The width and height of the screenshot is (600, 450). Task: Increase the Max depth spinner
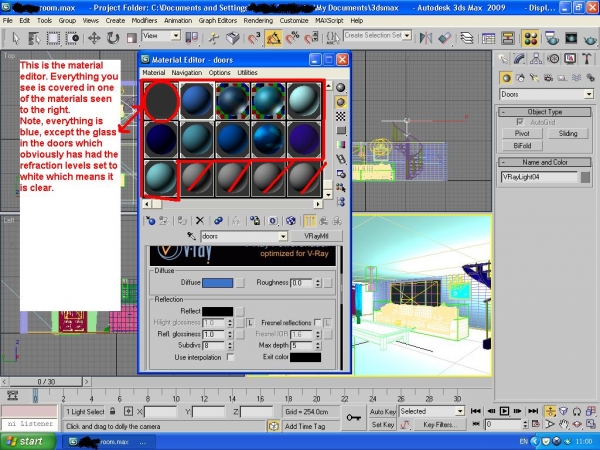318,343
